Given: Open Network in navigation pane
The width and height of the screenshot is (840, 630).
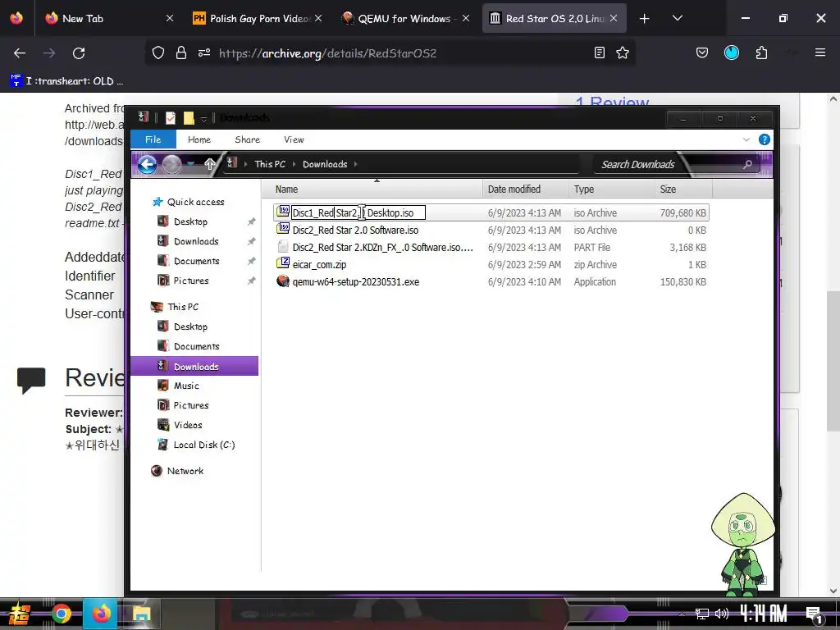Looking at the screenshot, I should pos(185,471).
